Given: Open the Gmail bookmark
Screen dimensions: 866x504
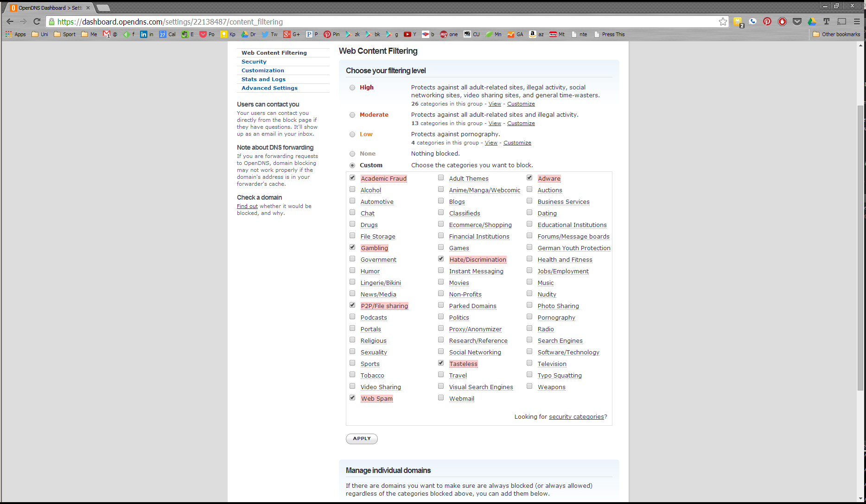Looking at the screenshot, I should (110, 34).
